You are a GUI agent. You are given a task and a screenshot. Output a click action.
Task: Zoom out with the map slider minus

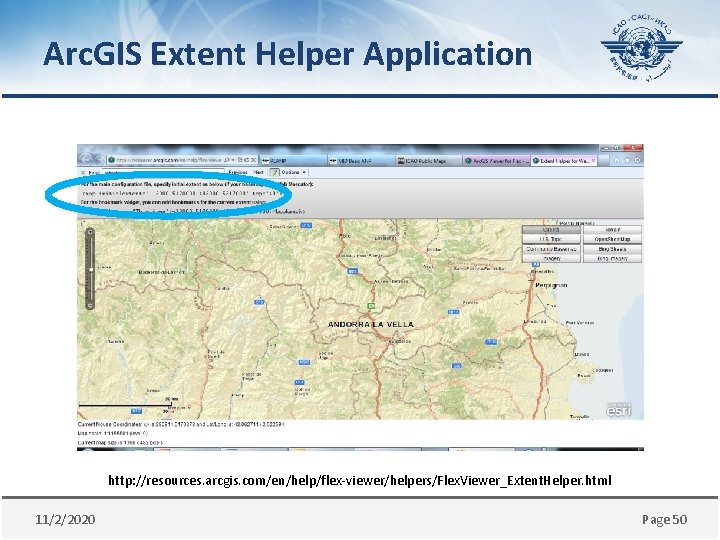[x=90, y=305]
